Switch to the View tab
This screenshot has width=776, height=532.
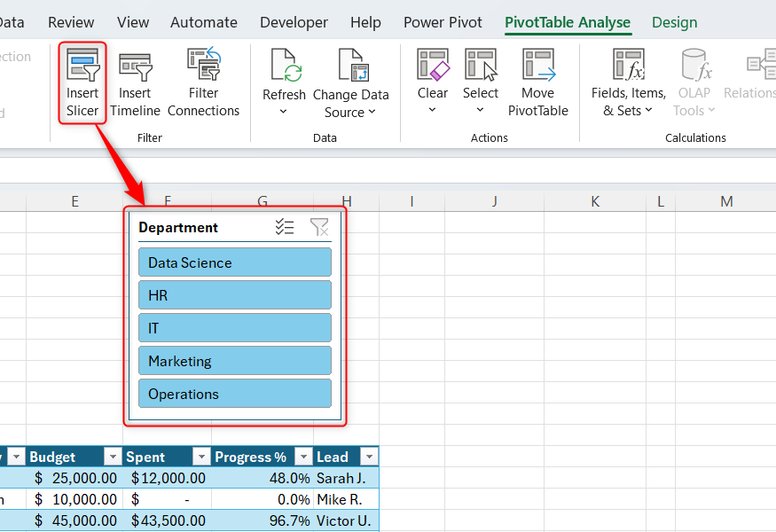(133, 22)
